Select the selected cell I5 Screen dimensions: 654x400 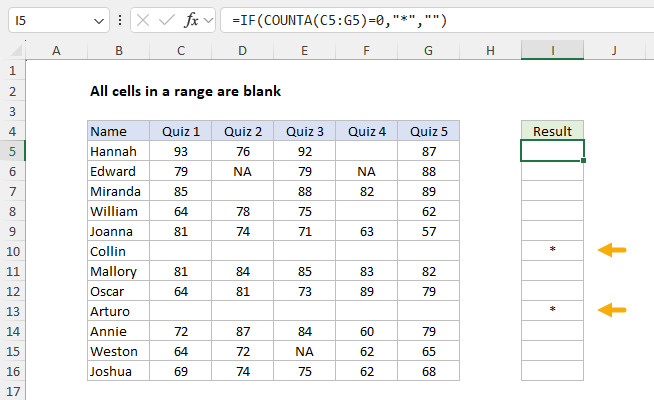(552, 151)
